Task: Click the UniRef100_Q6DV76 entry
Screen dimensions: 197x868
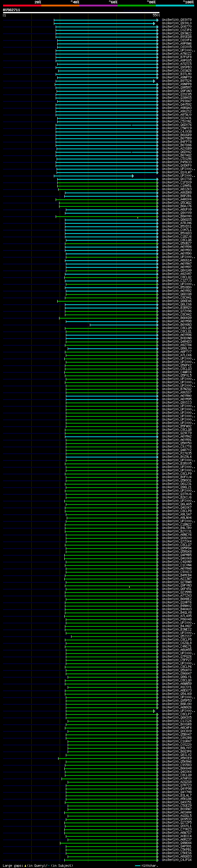Action: 177,125
